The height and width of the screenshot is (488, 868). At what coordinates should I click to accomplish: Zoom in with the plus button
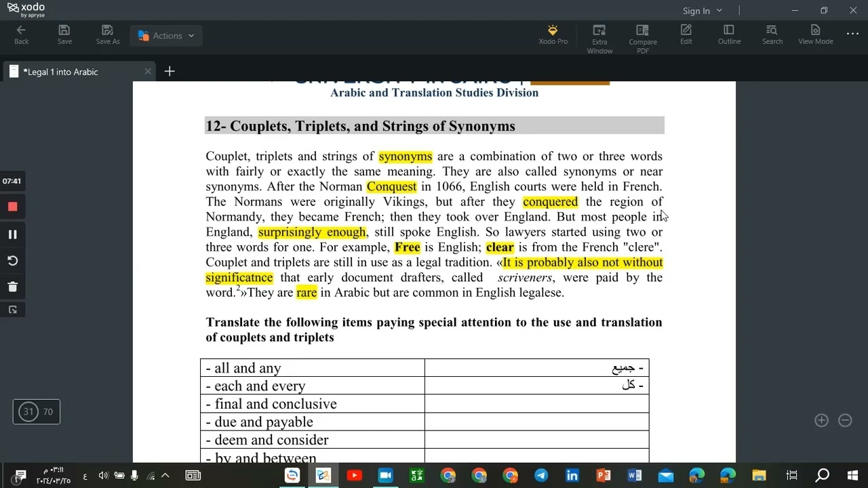tap(821, 420)
